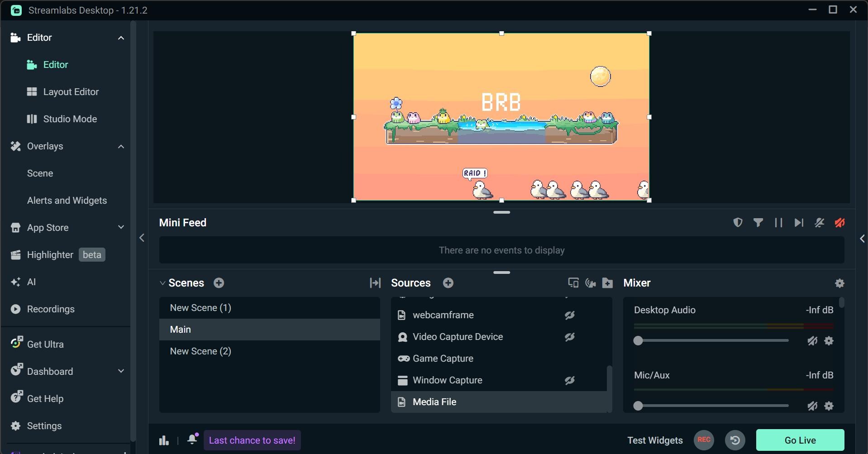This screenshot has height=454, width=868.
Task: Click Test Widgets
Action: pos(655,440)
